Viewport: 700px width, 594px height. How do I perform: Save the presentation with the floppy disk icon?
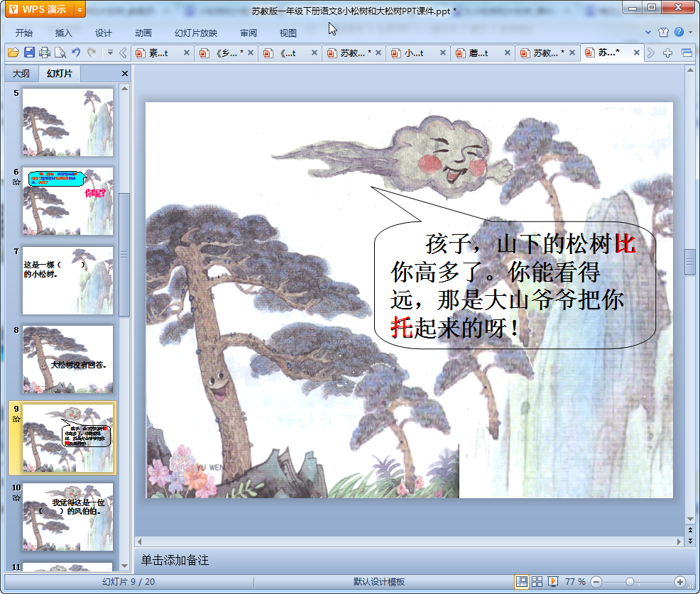30,53
